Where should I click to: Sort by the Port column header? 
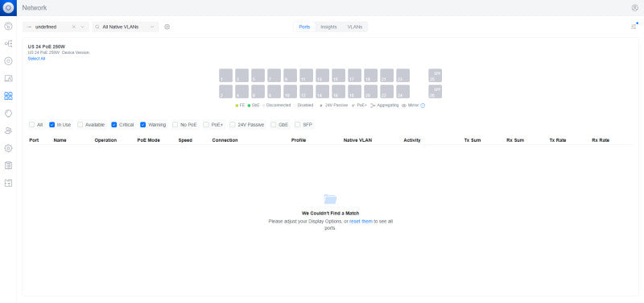[x=34, y=140]
